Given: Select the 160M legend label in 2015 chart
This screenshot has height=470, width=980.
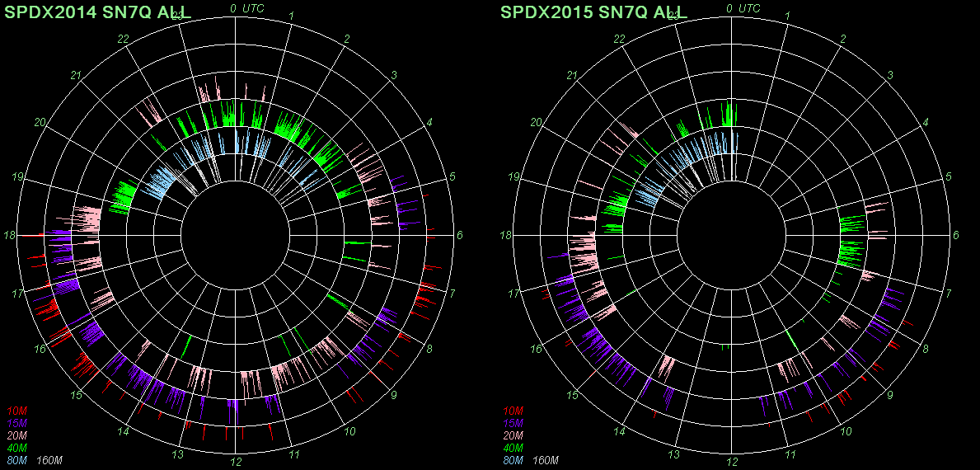Looking at the screenshot, I should 546,460.
